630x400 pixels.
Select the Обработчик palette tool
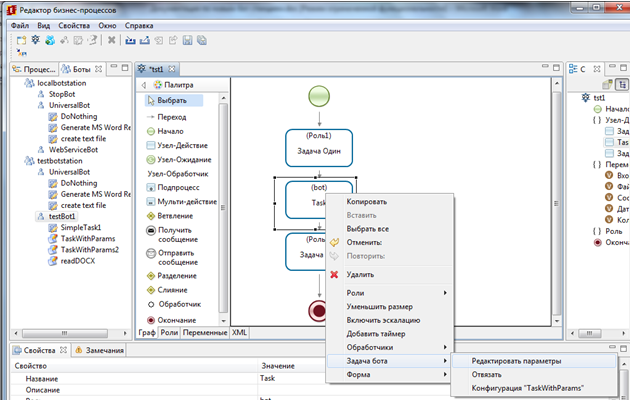(x=174, y=304)
